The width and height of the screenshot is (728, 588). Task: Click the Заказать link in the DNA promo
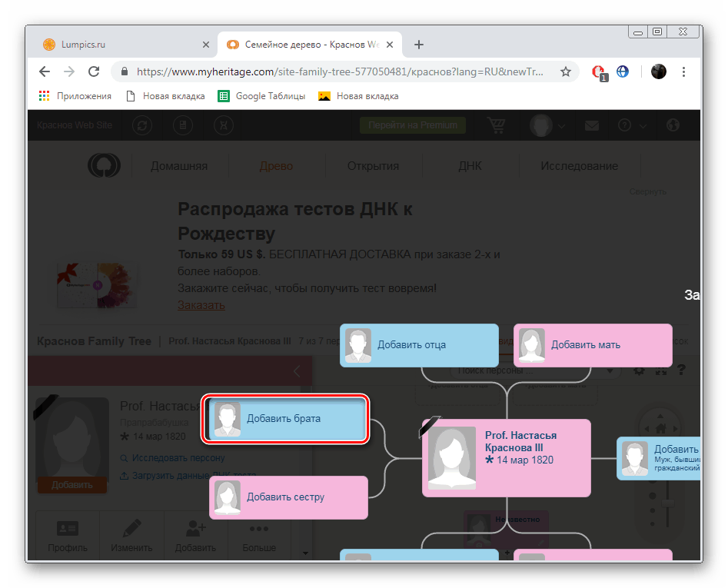pos(201,305)
